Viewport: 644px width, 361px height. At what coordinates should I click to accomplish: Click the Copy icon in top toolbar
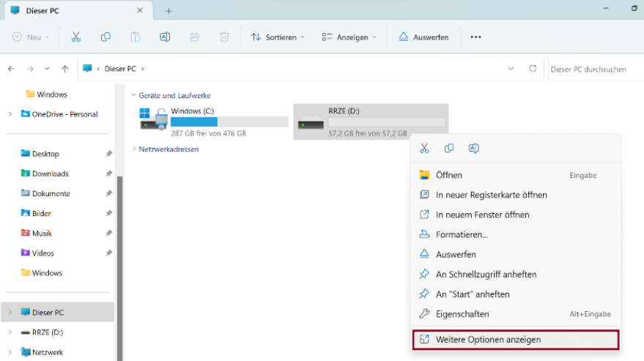click(106, 37)
